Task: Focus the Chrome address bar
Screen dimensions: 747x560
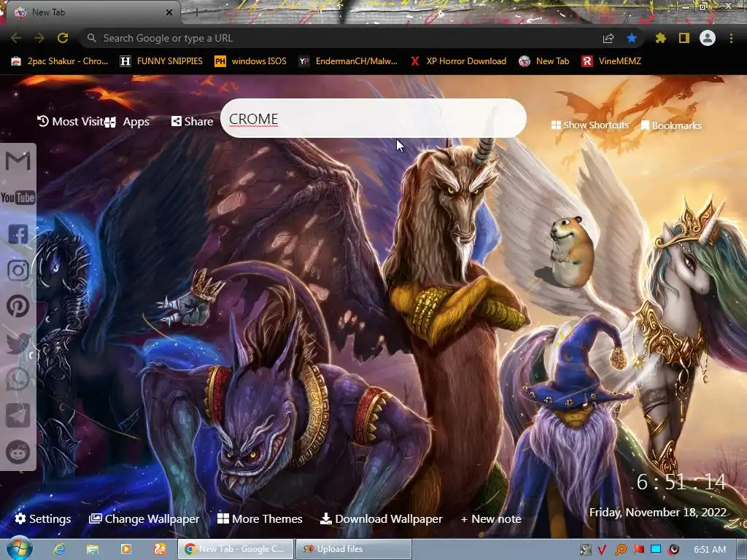Action: (x=362, y=38)
